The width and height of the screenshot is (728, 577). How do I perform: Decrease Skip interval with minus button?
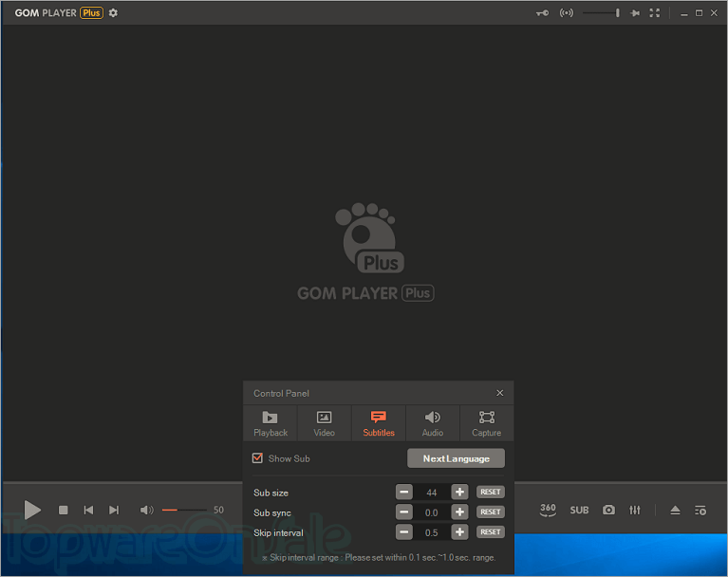pyautogui.click(x=404, y=532)
